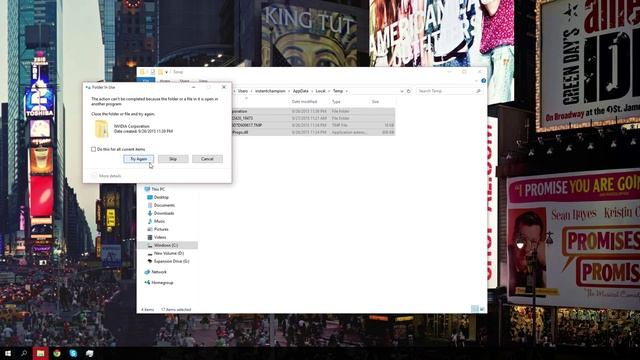The image size is (640, 360).
Task: Select the .dll Application extension row
Action: pos(313,132)
